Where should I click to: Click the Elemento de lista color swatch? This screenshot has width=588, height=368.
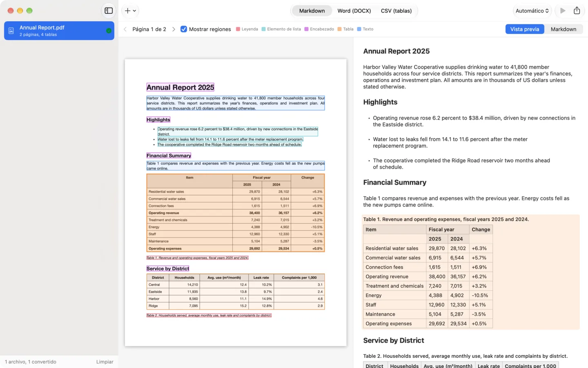(263, 29)
